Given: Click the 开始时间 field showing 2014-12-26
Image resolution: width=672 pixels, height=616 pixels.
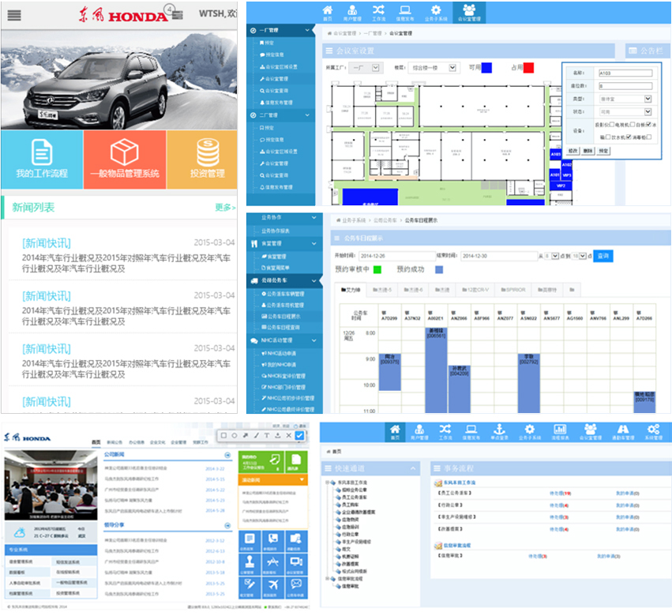Looking at the screenshot, I should point(396,256).
